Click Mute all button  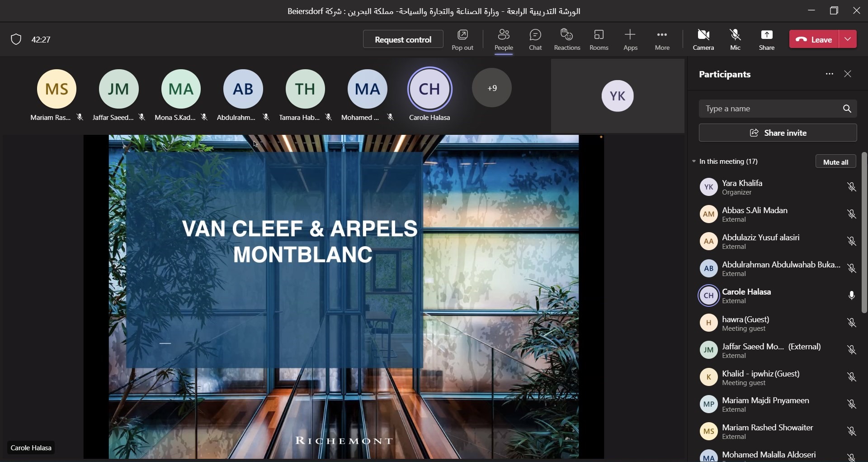tap(836, 162)
